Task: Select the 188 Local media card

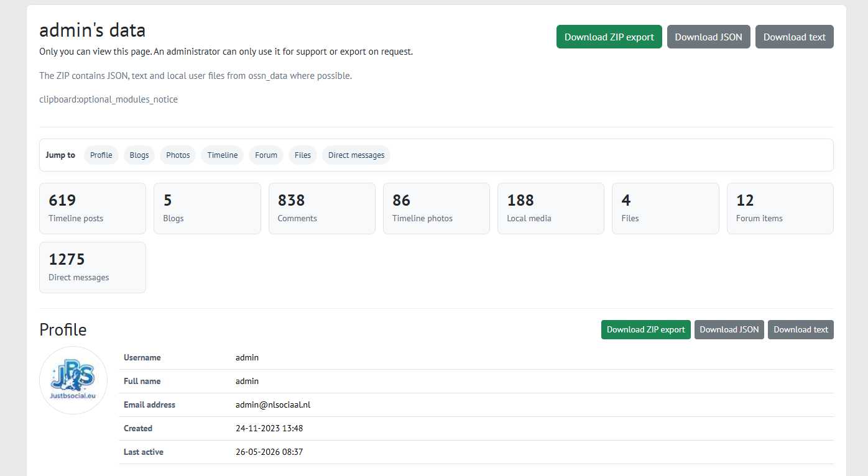Action: [551, 208]
